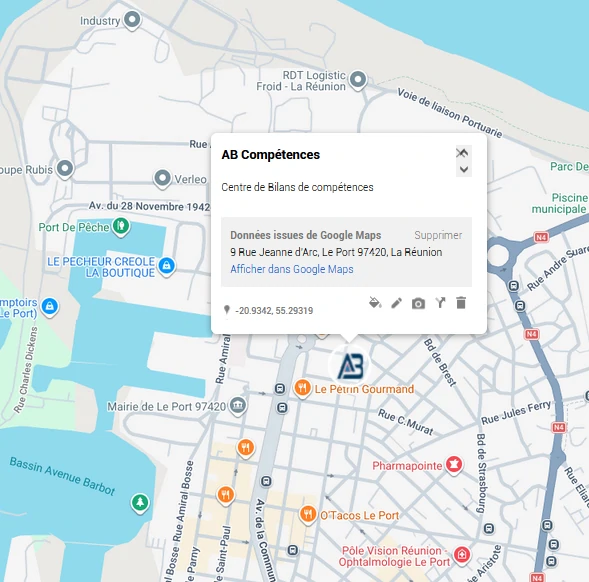The width and height of the screenshot is (589, 582).
Task: Click Supprimer to remove Google Maps data
Action: coord(438,235)
